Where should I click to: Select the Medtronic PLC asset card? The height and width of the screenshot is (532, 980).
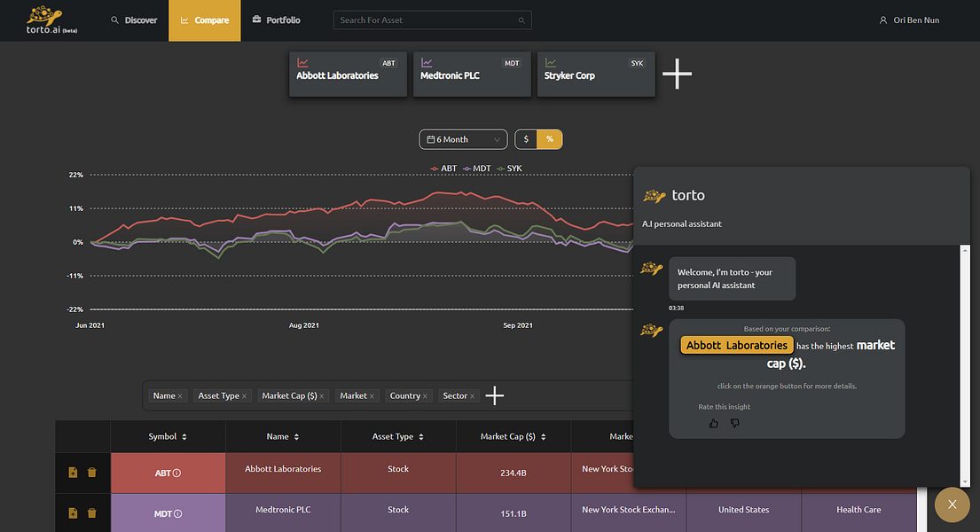[472, 74]
